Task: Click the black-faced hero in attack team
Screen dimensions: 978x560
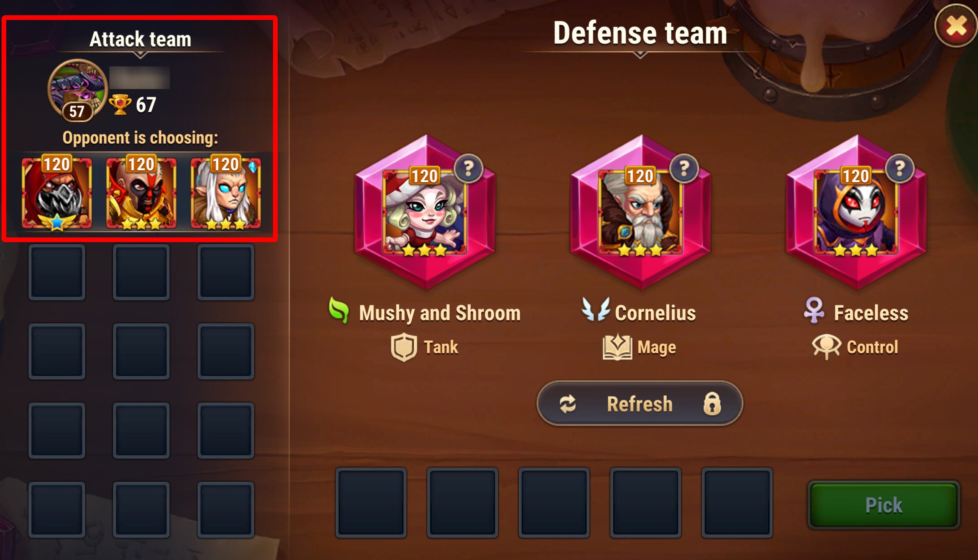Action: point(141,193)
